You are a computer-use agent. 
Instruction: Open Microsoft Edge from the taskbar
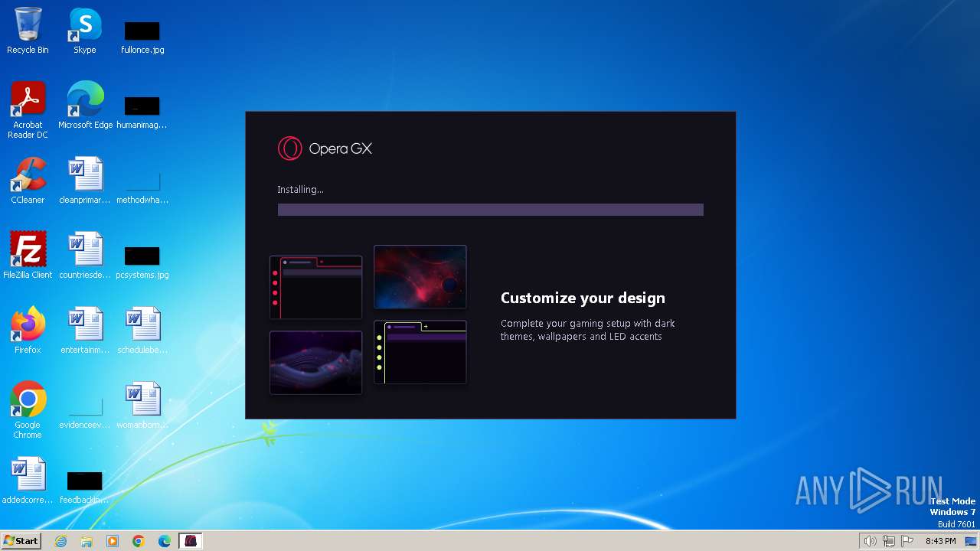click(165, 541)
